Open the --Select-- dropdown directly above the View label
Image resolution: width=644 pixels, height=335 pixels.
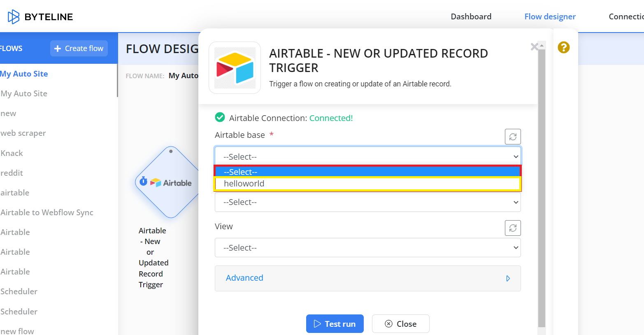click(x=368, y=202)
